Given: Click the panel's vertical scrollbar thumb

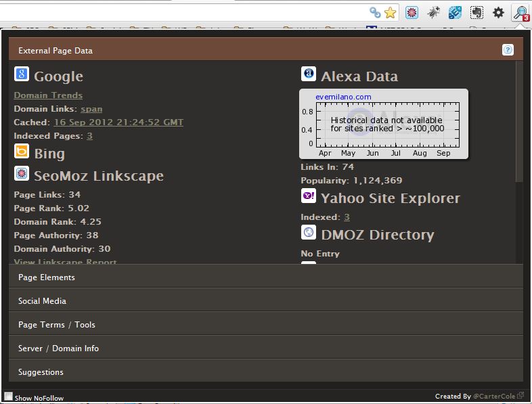Looking at the screenshot, I should coord(518,121).
